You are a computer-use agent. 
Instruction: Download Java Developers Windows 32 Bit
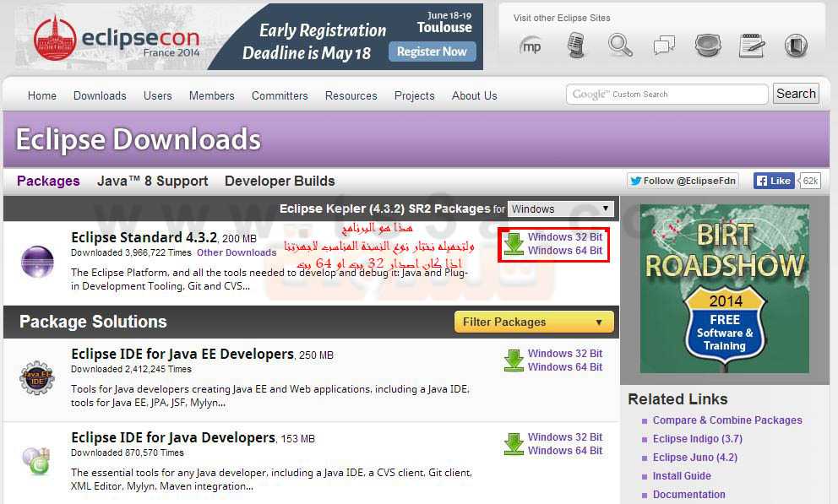coord(565,436)
